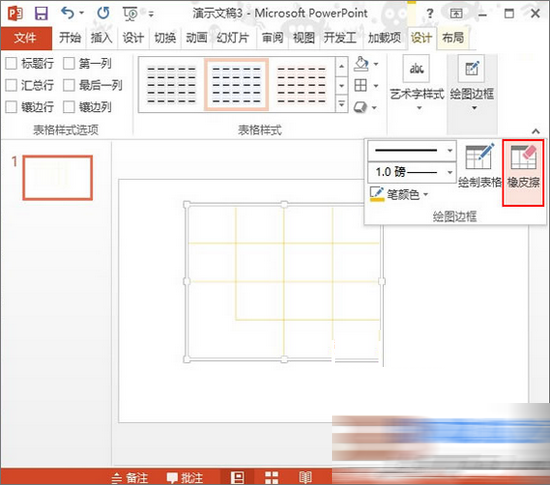Click the Borders grid icon

[361, 85]
